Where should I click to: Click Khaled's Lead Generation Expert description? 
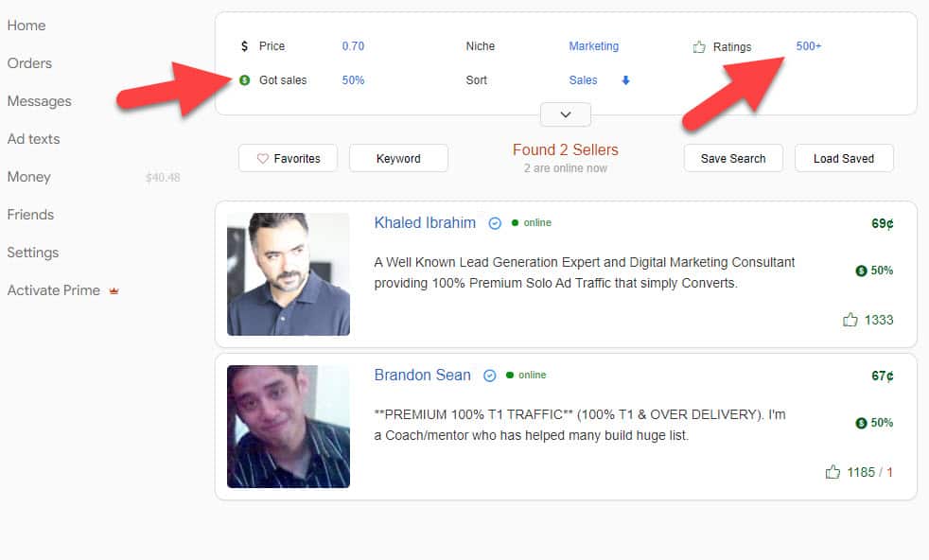tap(585, 272)
